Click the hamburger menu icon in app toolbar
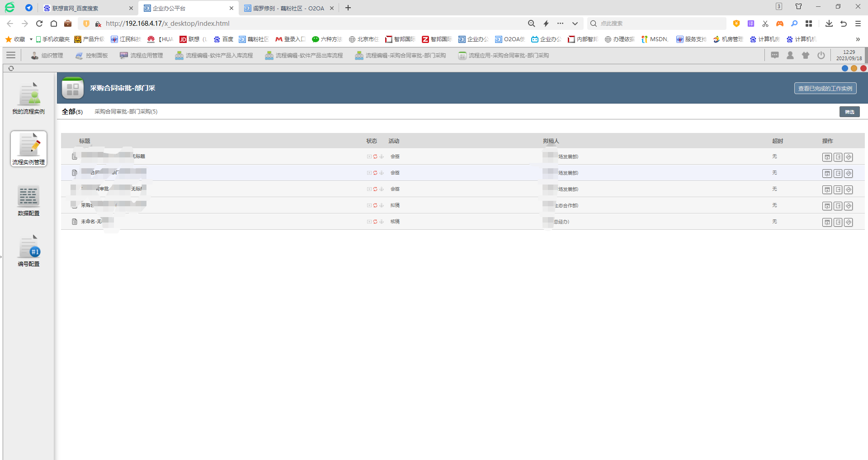The image size is (868, 460). pyautogui.click(x=11, y=55)
